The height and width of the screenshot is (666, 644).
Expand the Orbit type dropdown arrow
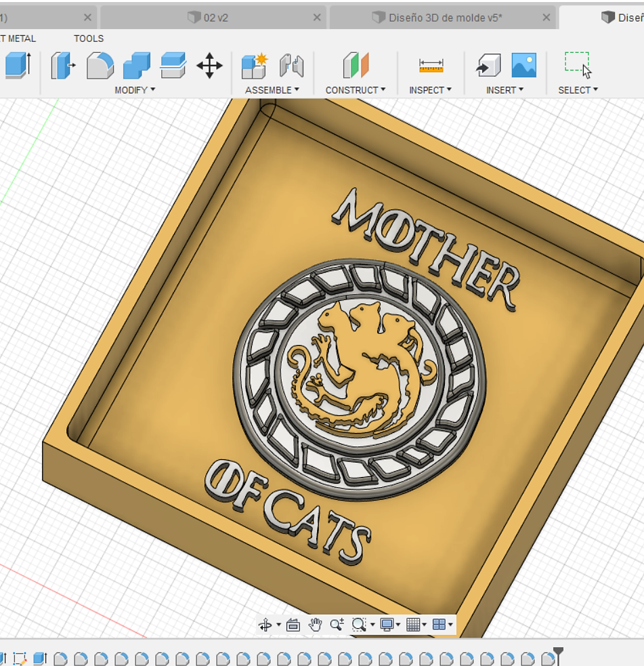[x=278, y=625]
